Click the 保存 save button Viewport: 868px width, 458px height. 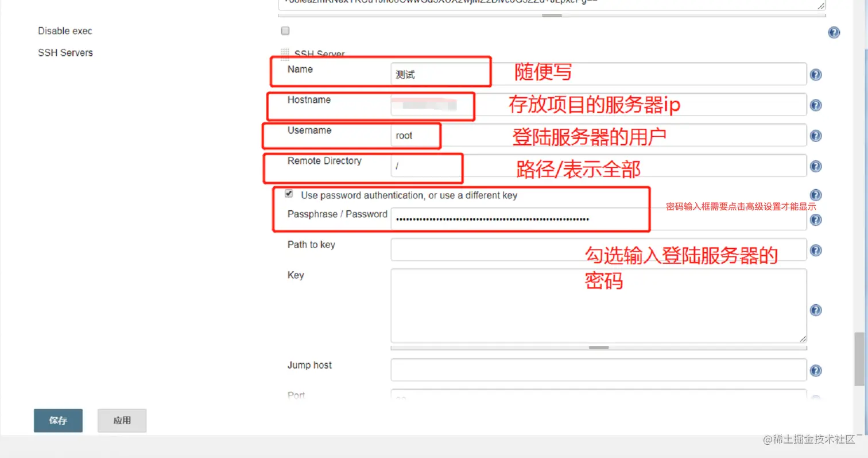pos(58,420)
